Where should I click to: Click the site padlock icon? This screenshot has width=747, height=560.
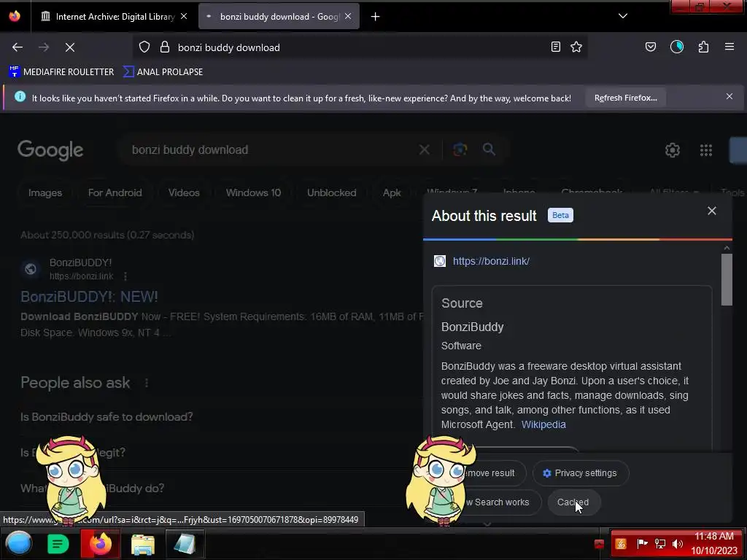click(x=165, y=47)
